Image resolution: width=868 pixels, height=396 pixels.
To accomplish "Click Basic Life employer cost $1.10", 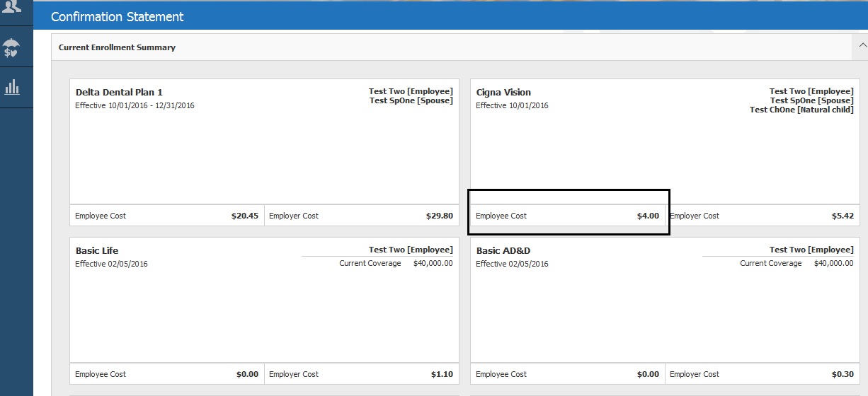I will pos(441,374).
